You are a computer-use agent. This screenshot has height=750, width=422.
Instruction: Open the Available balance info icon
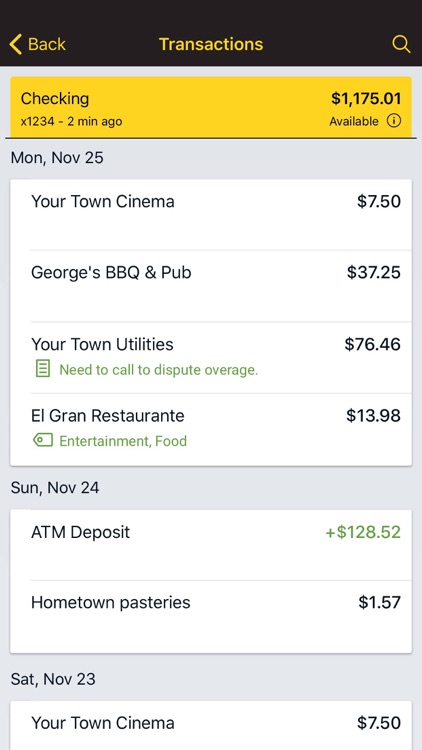pos(394,121)
